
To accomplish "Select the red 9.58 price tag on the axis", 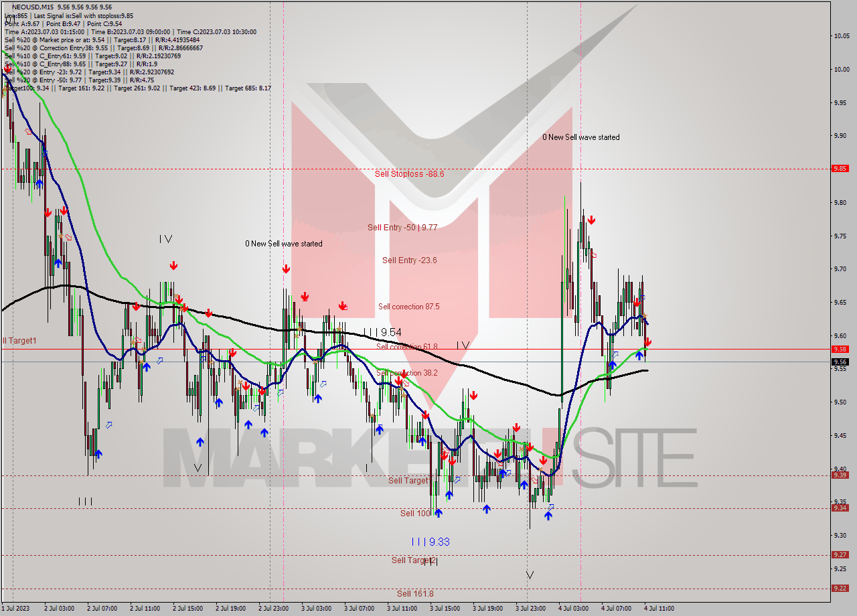I will [840, 349].
